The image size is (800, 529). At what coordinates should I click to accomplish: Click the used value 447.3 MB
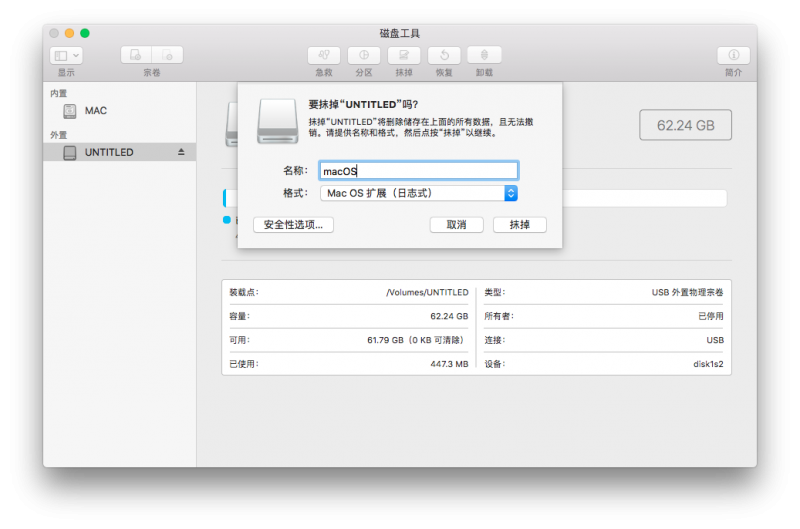(x=449, y=364)
